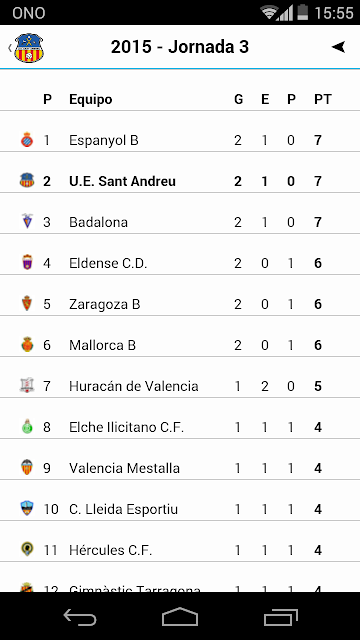Tap the Hércules C.F. crest icon
The height and width of the screenshot is (640, 360).
[27, 550]
